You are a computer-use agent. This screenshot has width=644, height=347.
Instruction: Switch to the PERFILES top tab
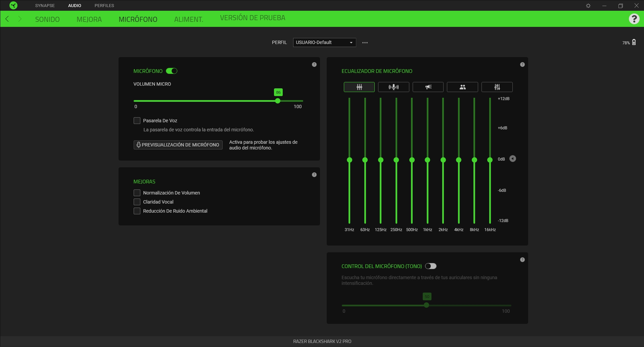pos(104,6)
